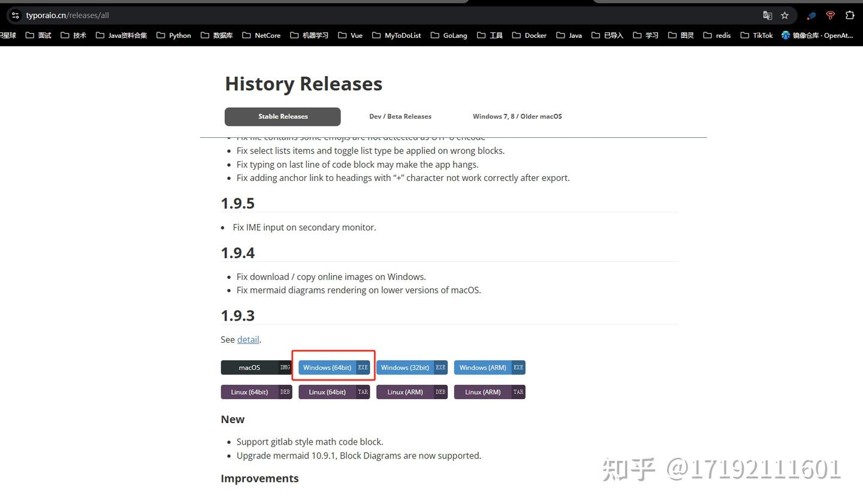Open the Docker bookmark folder
Viewport: 863px width, 504px height.
coord(529,35)
